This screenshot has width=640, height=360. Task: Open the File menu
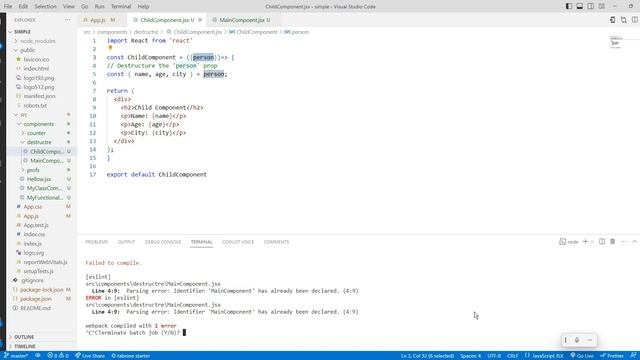pos(8,7)
